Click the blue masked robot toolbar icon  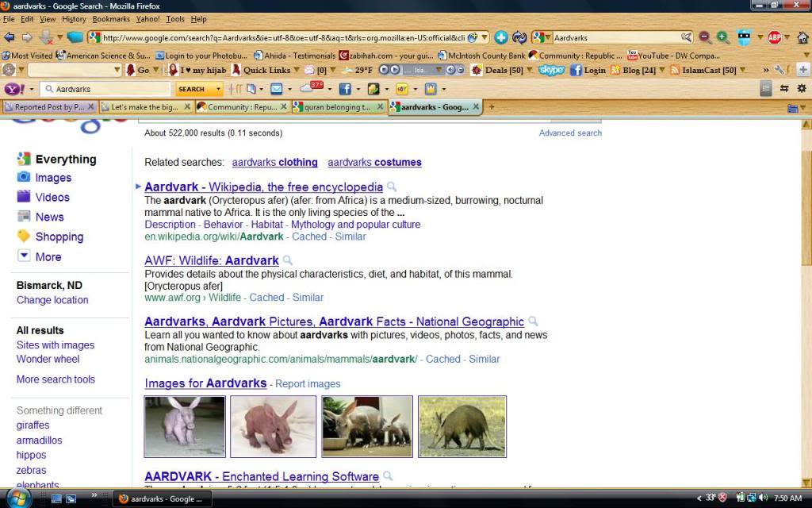point(744,37)
